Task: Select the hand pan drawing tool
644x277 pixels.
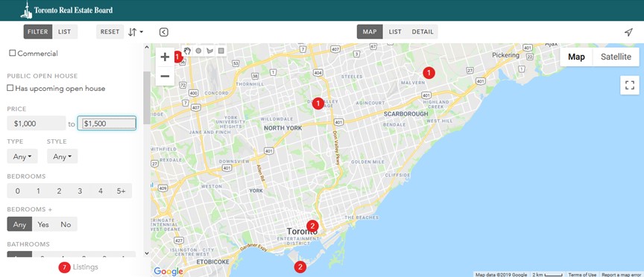Action: (187, 51)
